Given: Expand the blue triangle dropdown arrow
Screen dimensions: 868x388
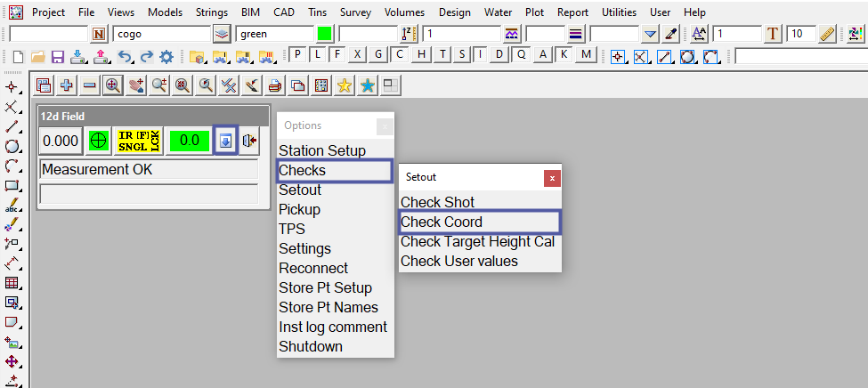Looking at the screenshot, I should tap(651, 34).
